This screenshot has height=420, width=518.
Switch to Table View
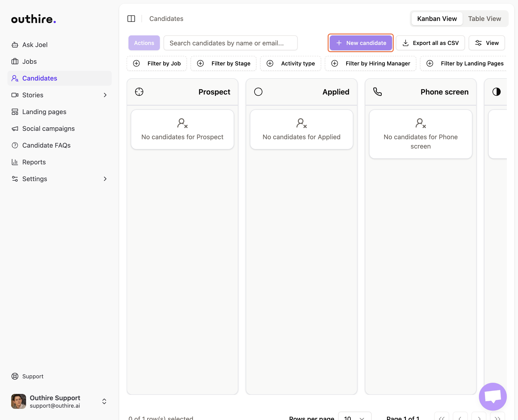[484, 19]
